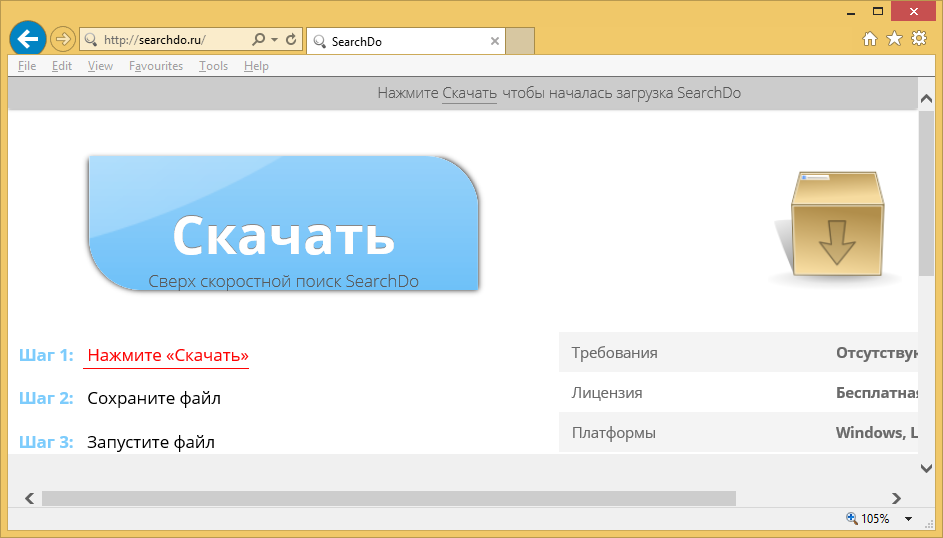943x538 pixels.
Task: Click the red Нажмите «Скачать» link
Action: pyautogui.click(x=167, y=355)
